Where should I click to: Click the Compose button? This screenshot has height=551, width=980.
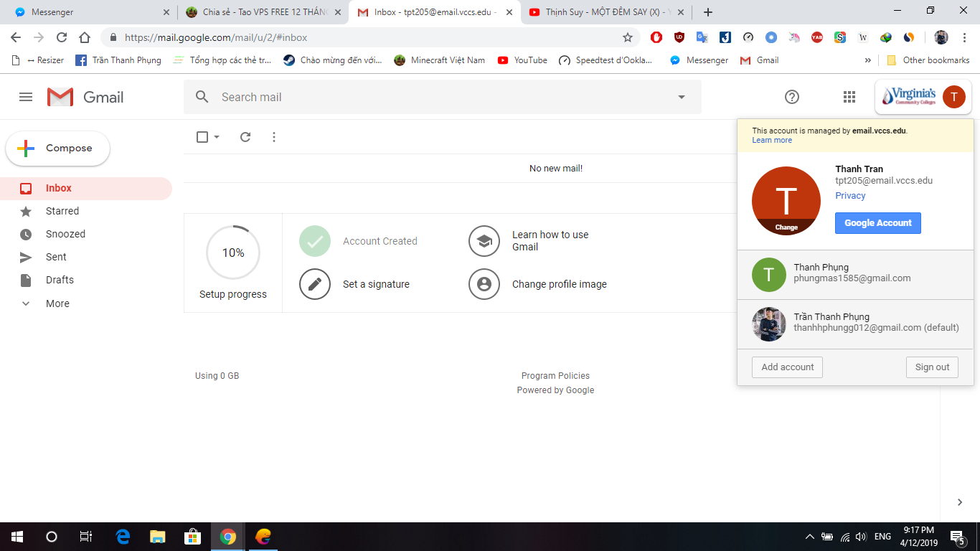pos(58,149)
